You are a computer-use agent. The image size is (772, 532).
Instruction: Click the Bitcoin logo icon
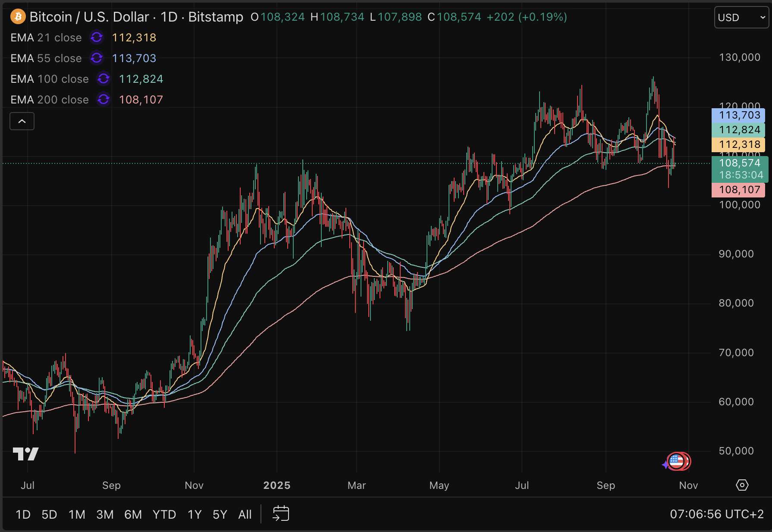(x=18, y=17)
